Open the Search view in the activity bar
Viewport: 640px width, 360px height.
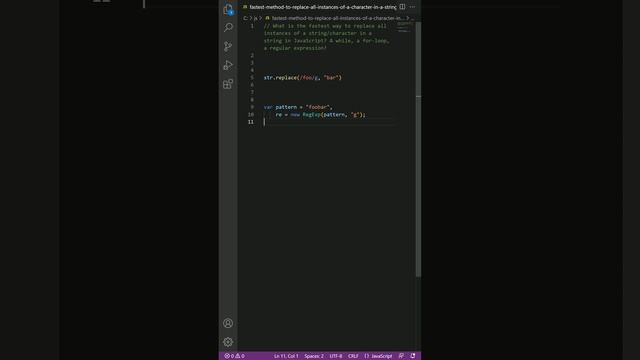click(228, 27)
